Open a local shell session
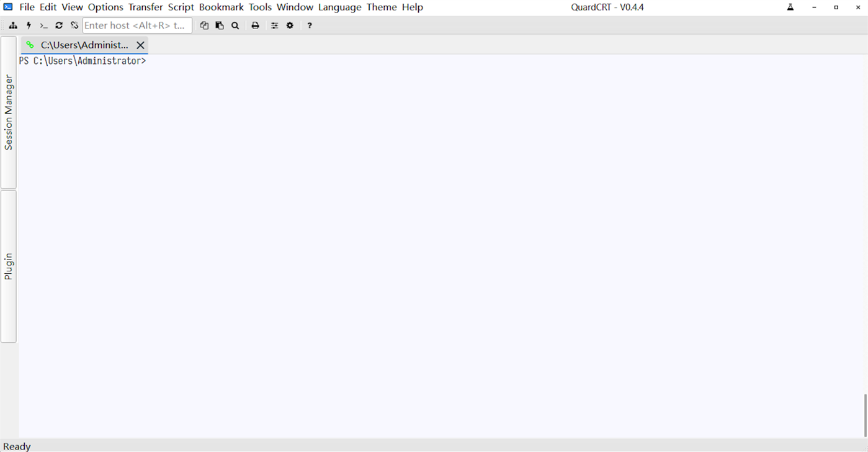Viewport: 868px width, 452px height. tap(43, 25)
